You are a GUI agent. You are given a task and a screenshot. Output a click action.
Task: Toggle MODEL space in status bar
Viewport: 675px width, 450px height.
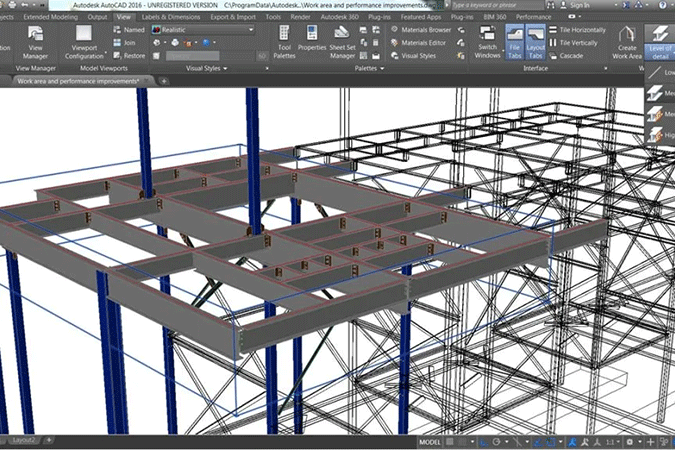[431, 441]
